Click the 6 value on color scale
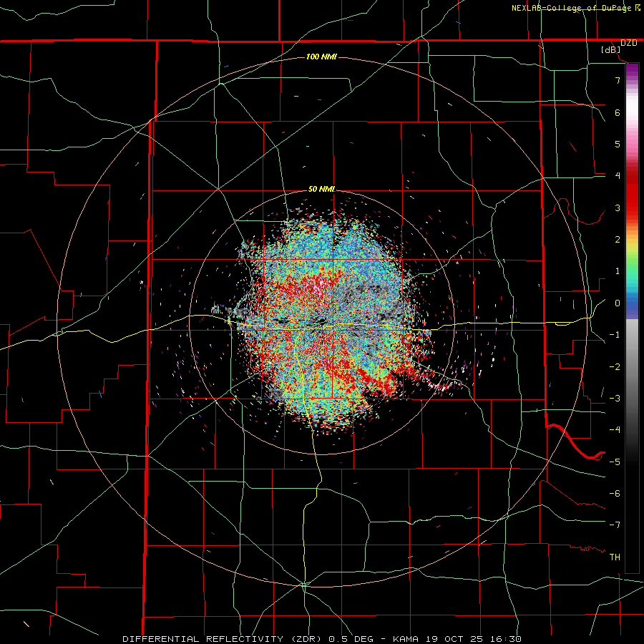The height and width of the screenshot is (644, 644). 618,112
